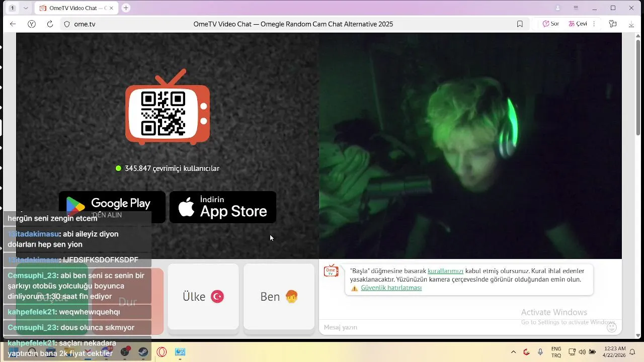644x362 pixels.
Task: Click the OmeTV logo in chat panel
Action: coord(331,271)
